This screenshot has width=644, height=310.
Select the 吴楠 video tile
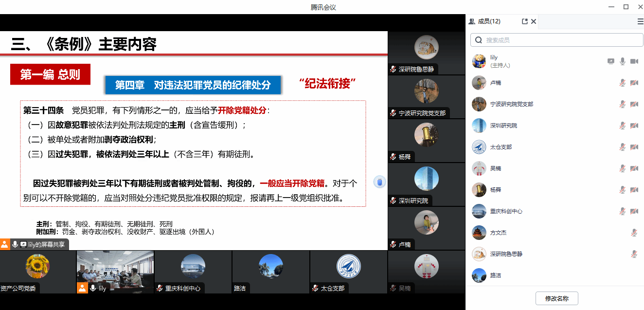coord(427,272)
